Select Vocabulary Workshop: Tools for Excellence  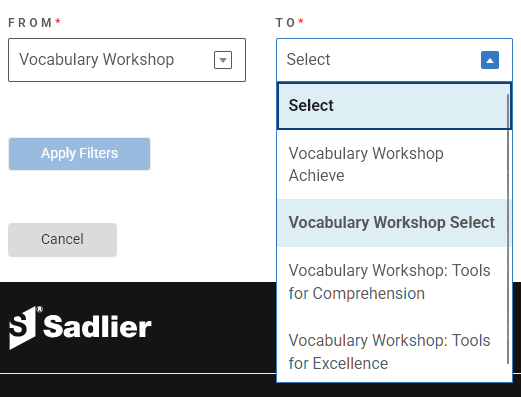(393, 352)
